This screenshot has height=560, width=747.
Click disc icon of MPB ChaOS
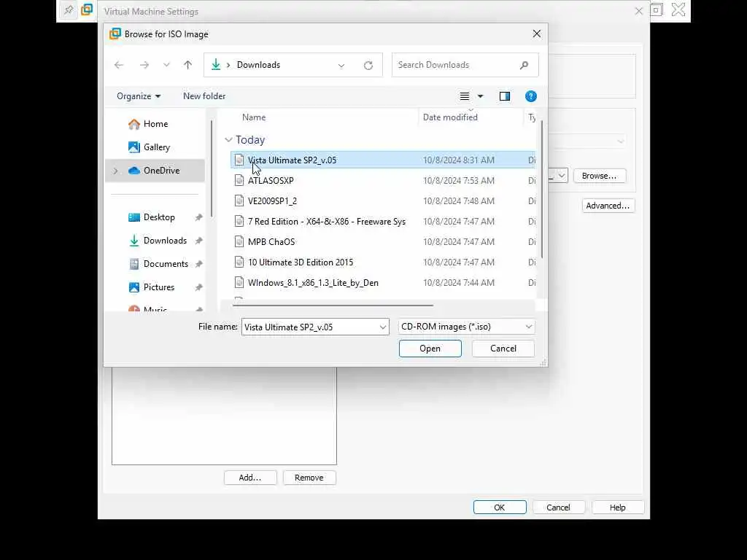[239, 242]
